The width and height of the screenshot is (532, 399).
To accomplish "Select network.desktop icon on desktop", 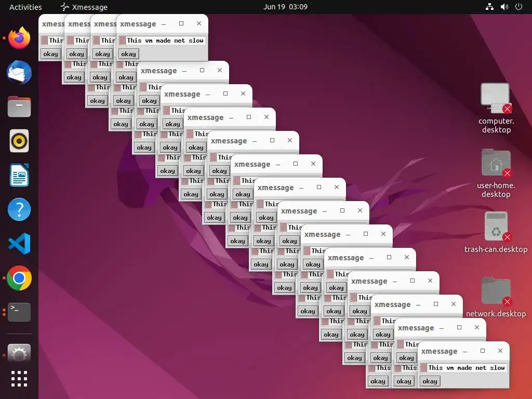I will click(x=496, y=297).
